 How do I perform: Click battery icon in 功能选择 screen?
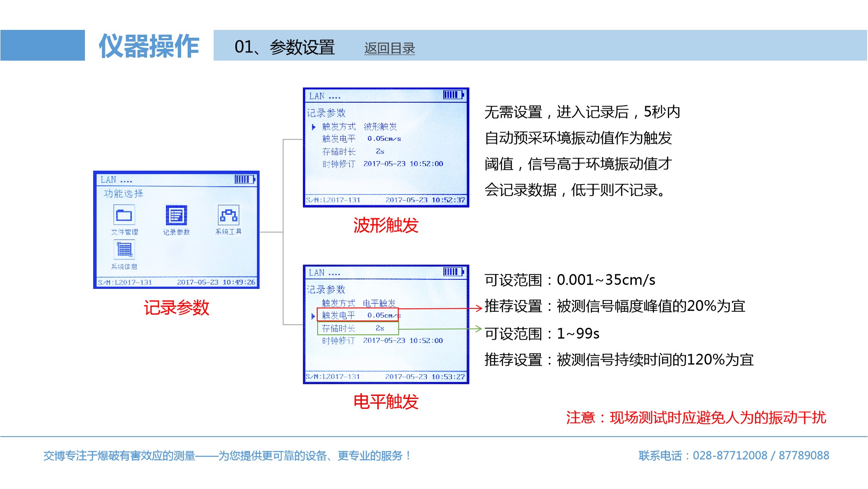pyautogui.click(x=245, y=179)
